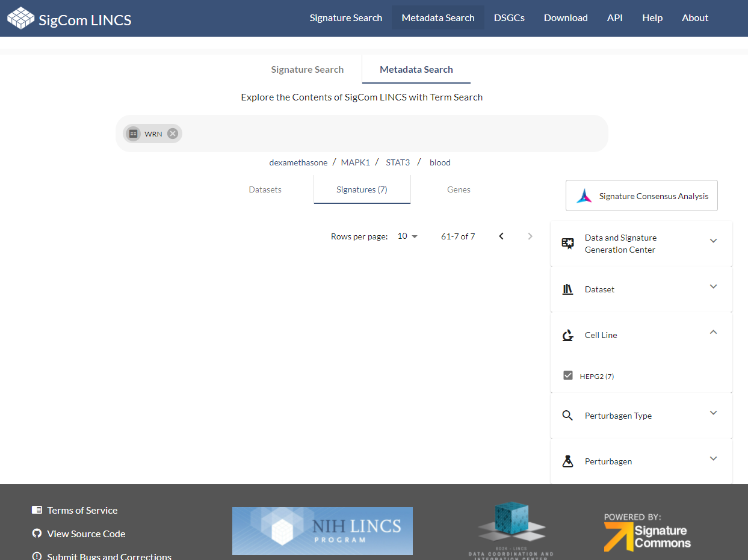Uncheck the HEPG2 cell line filter
The image size is (748, 560).
click(x=568, y=375)
